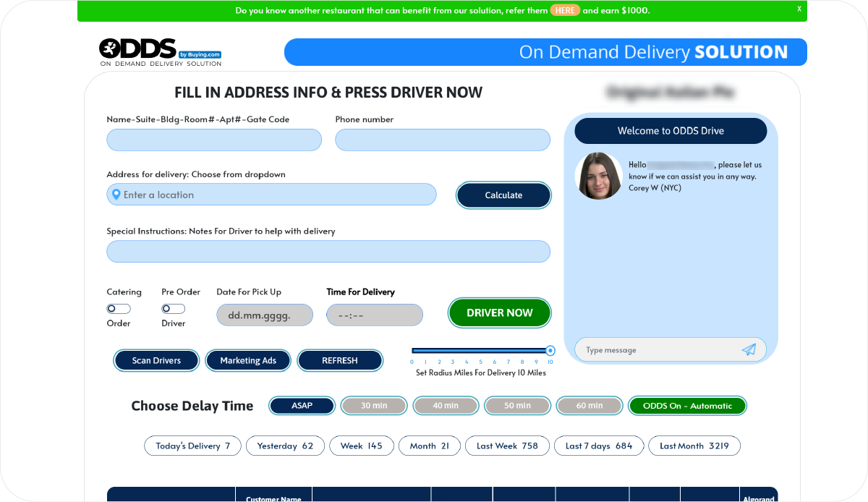Focus the Name-Suite-Bldg-Room input field
Image resolution: width=868 pixels, height=502 pixels.
click(x=214, y=140)
